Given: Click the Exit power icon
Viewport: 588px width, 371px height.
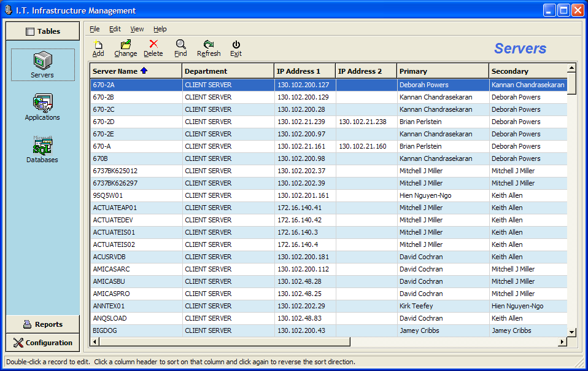Looking at the screenshot, I should 236,45.
